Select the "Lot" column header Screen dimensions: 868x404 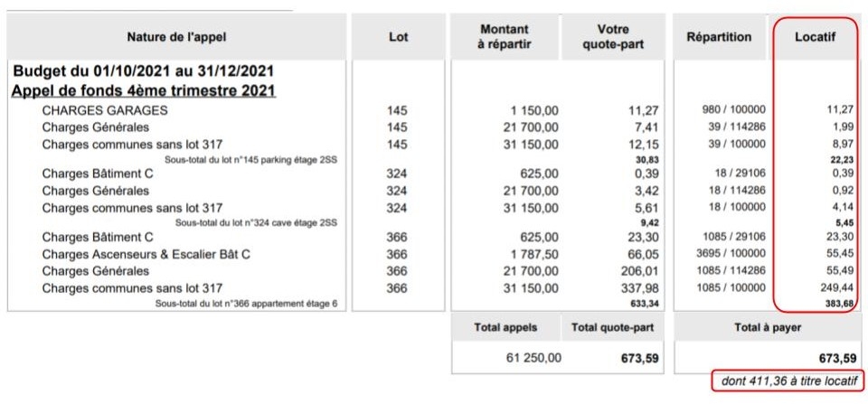click(x=397, y=37)
